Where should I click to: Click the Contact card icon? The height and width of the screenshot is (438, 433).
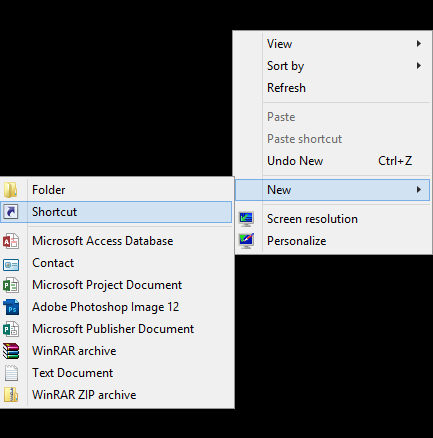click(11, 265)
